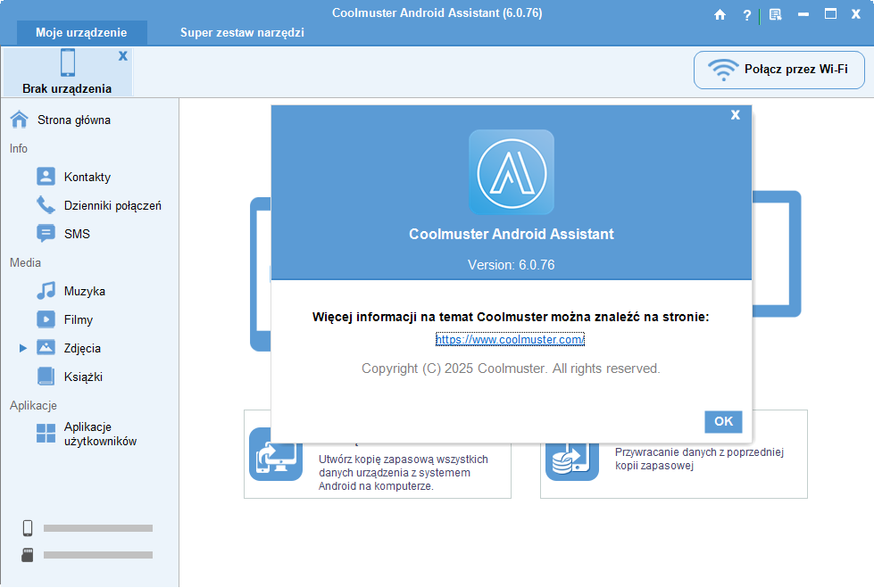Click the SD card storage usage bar
874x588 pixels.
click(98, 555)
